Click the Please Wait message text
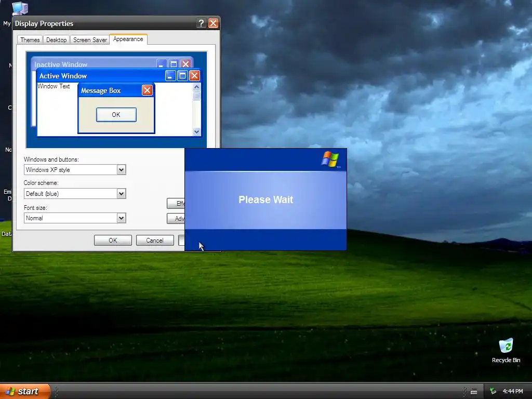532x399 pixels. click(x=265, y=199)
